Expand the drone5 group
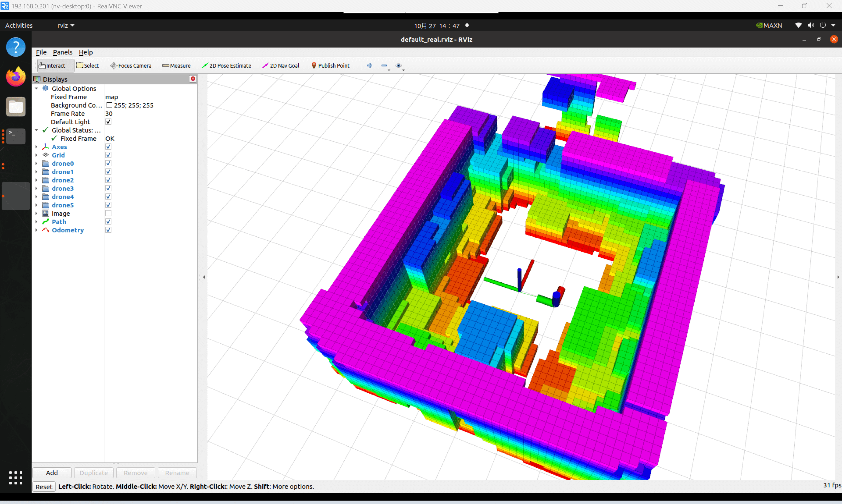Viewport: 842px width, 504px height. click(x=36, y=205)
